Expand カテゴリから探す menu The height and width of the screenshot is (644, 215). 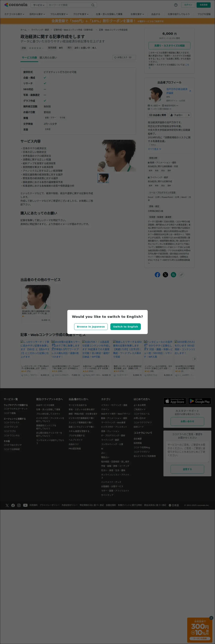pyautogui.click(x=14, y=14)
